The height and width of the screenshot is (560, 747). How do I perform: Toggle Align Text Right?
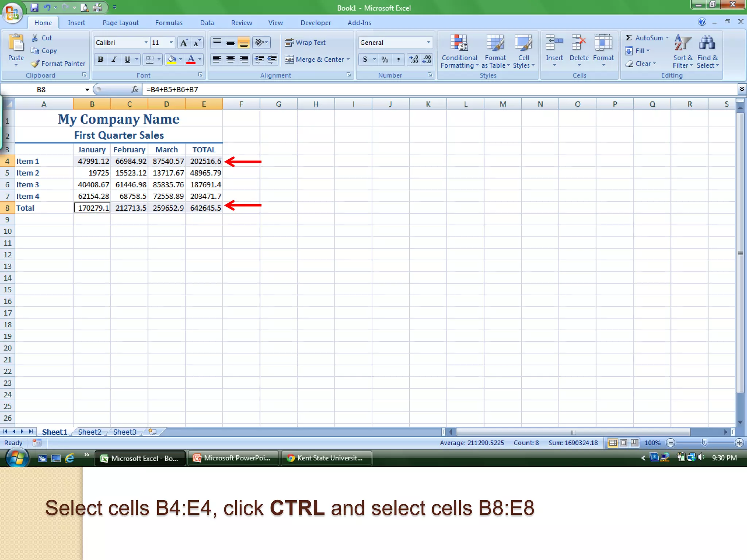coord(243,59)
